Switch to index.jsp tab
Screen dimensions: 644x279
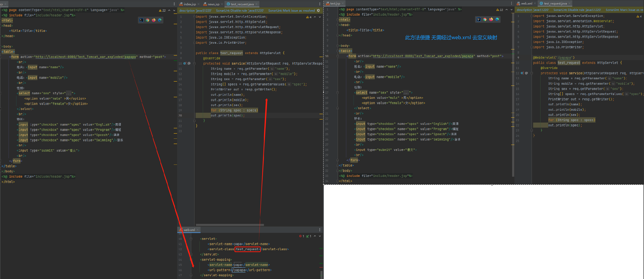[x=189, y=4]
